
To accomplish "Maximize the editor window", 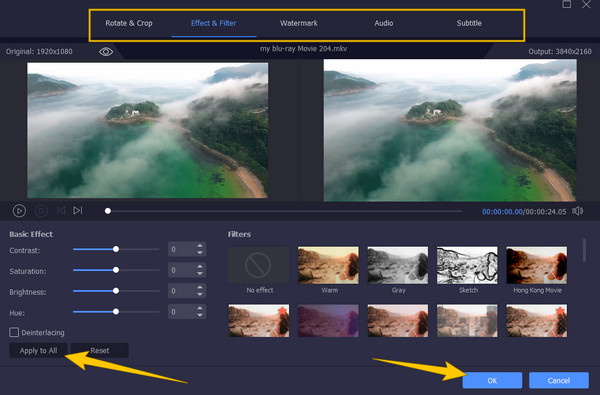I will pyautogui.click(x=567, y=4).
